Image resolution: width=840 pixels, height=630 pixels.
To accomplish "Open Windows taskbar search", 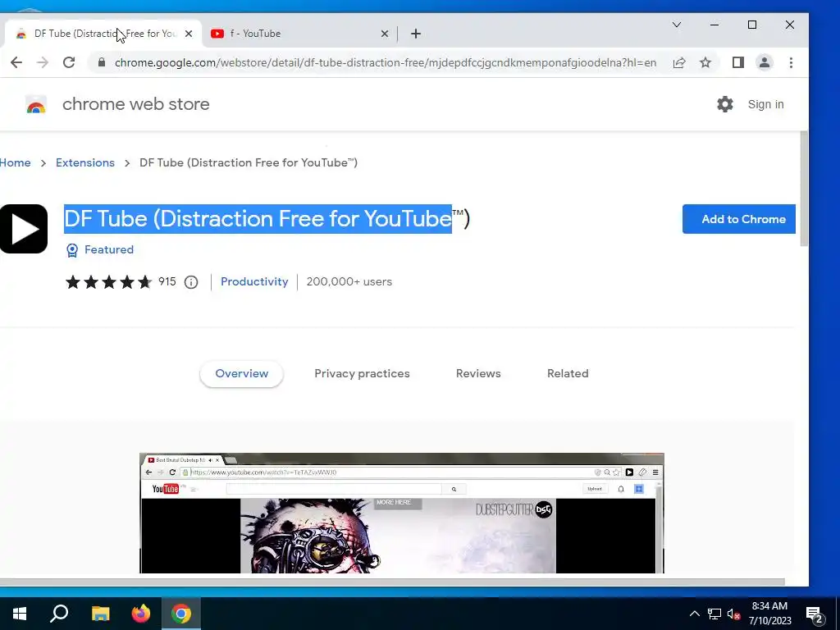I will (59, 614).
